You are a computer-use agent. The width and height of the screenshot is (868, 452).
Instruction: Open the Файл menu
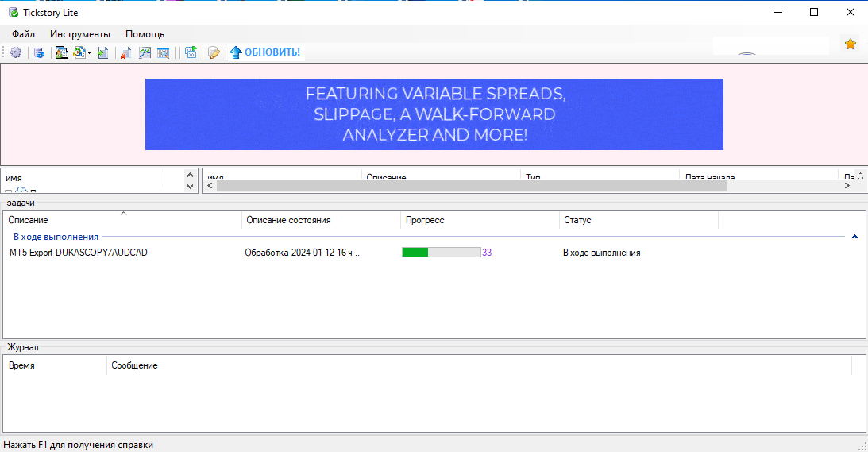23,34
